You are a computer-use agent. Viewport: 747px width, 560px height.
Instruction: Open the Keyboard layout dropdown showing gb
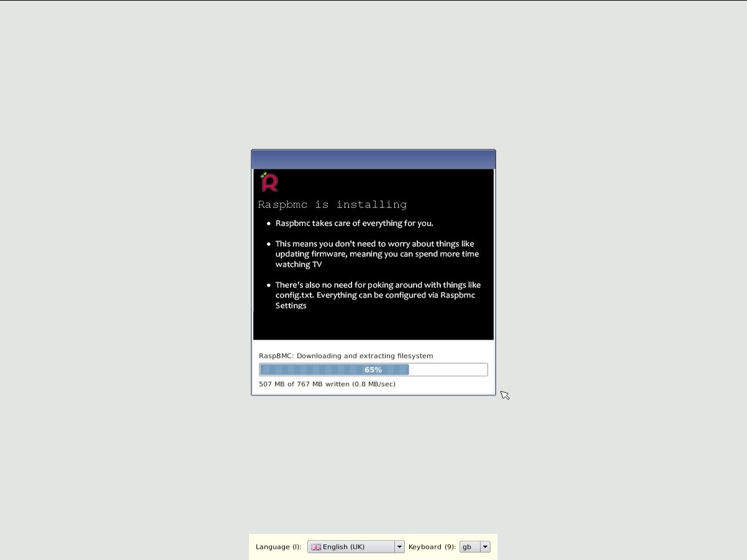pyautogui.click(x=475, y=547)
